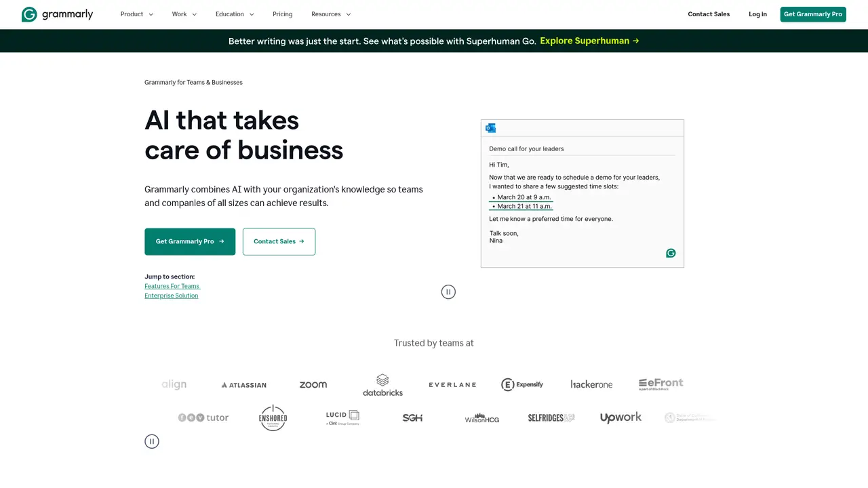Screen dimensions: 868x488
Task: Click the Outlook icon in email demo
Action: pyautogui.click(x=491, y=128)
